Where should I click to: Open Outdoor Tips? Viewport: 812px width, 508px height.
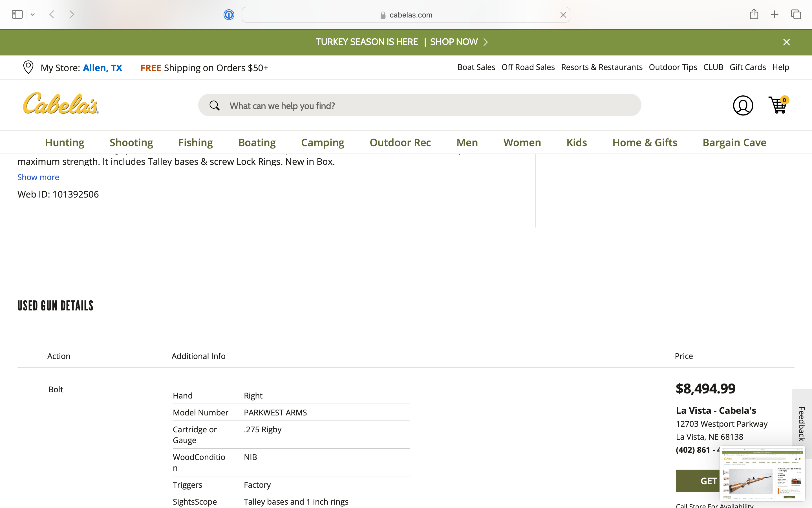[x=673, y=67]
